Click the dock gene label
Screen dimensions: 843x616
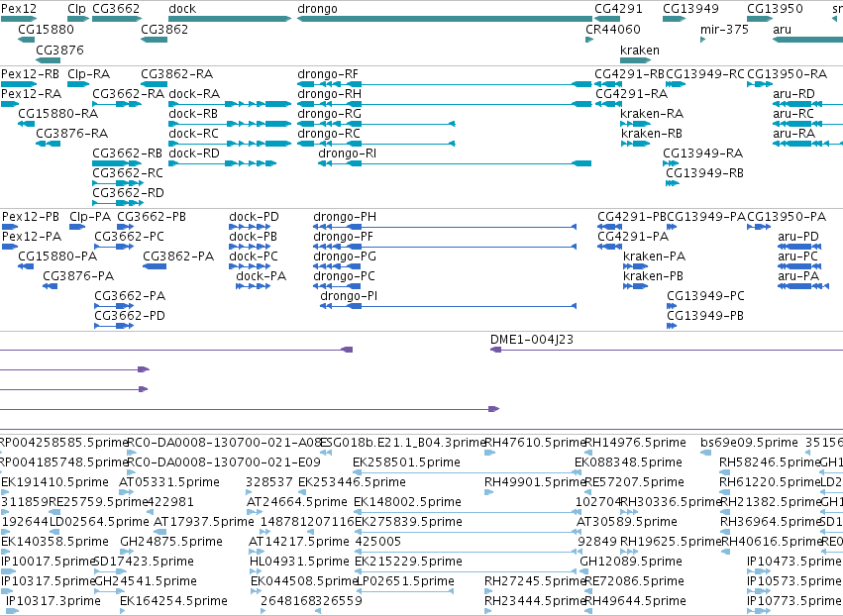point(182,9)
